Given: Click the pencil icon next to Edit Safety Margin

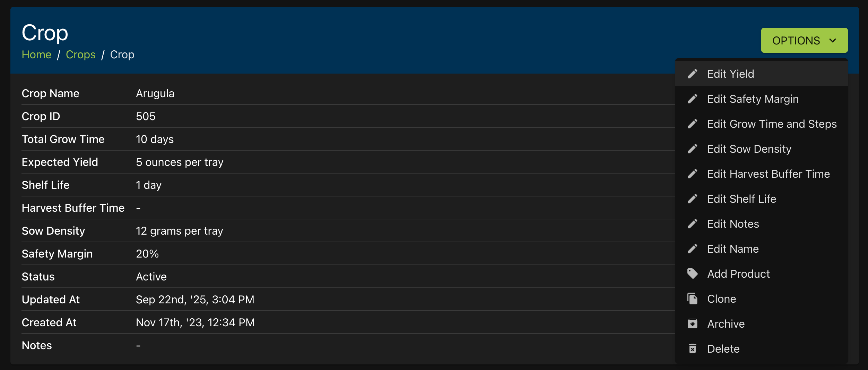Looking at the screenshot, I should pyautogui.click(x=692, y=99).
